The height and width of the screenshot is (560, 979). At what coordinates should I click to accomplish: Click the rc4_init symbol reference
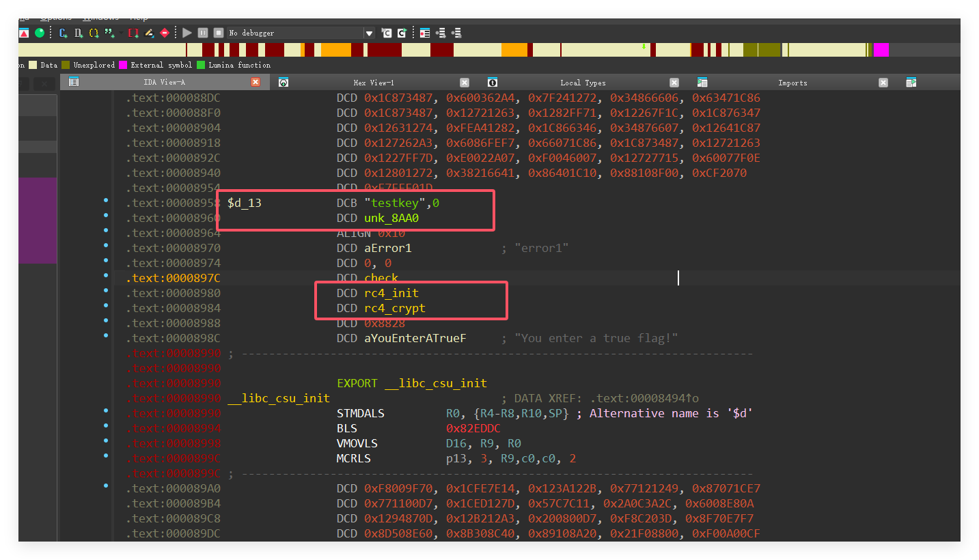(x=391, y=293)
